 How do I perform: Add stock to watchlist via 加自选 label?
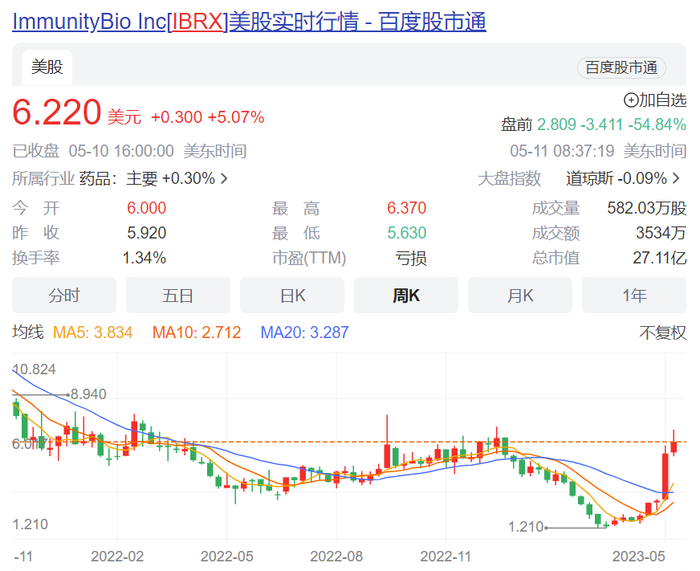point(662,100)
